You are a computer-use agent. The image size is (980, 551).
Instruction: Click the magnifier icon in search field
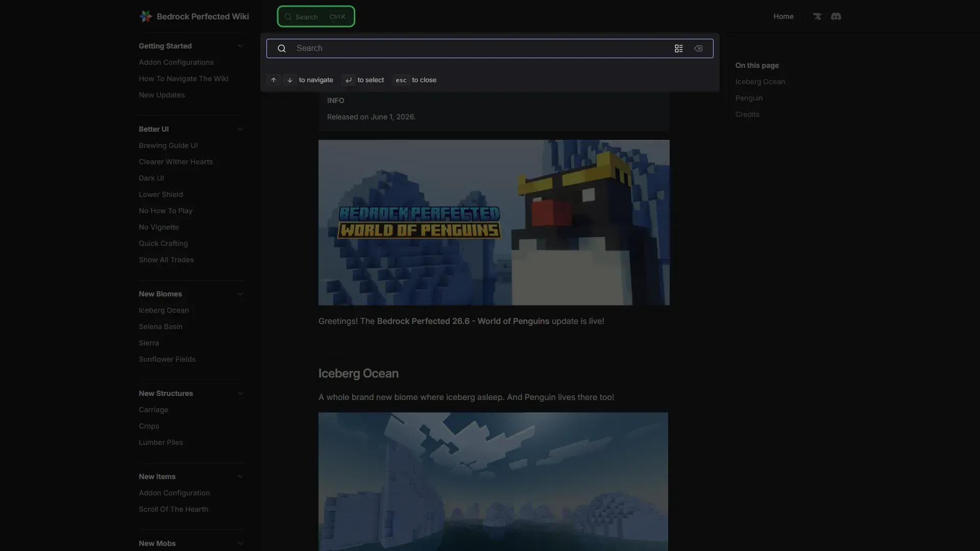click(282, 48)
